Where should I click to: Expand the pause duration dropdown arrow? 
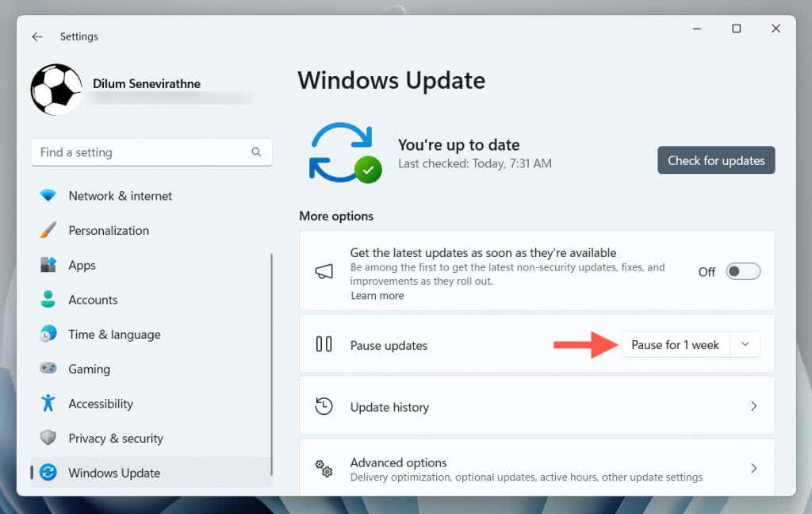pyautogui.click(x=745, y=344)
